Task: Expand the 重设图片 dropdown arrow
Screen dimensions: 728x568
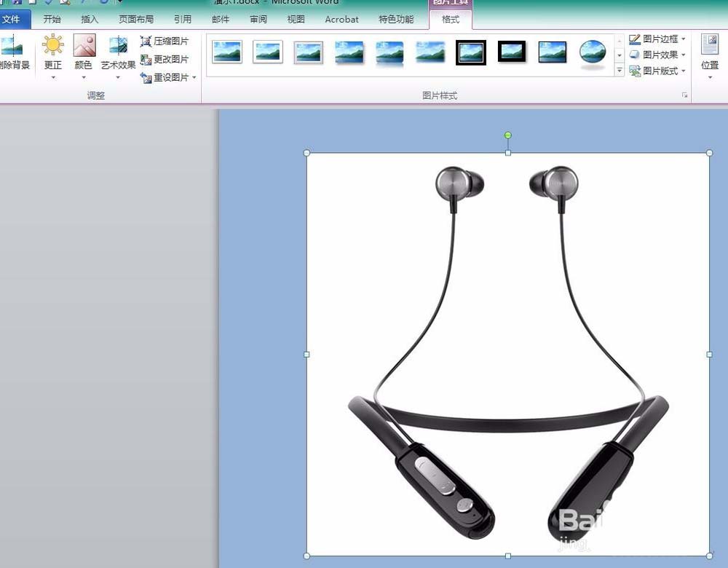Action: coord(194,78)
